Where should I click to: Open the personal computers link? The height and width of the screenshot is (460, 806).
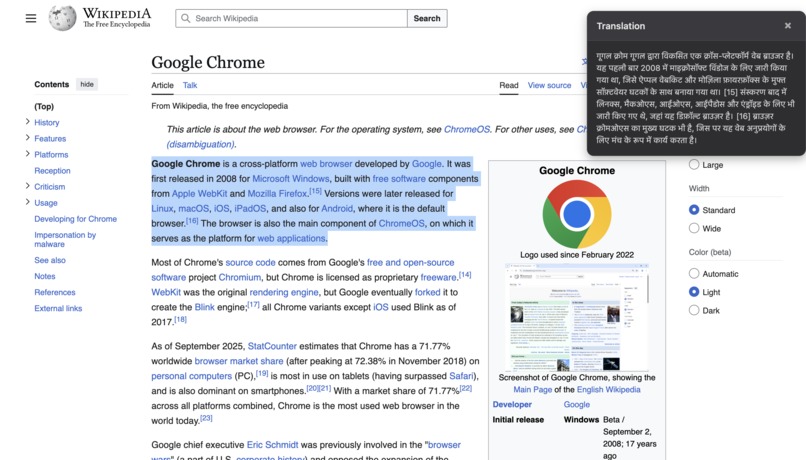pos(191,376)
